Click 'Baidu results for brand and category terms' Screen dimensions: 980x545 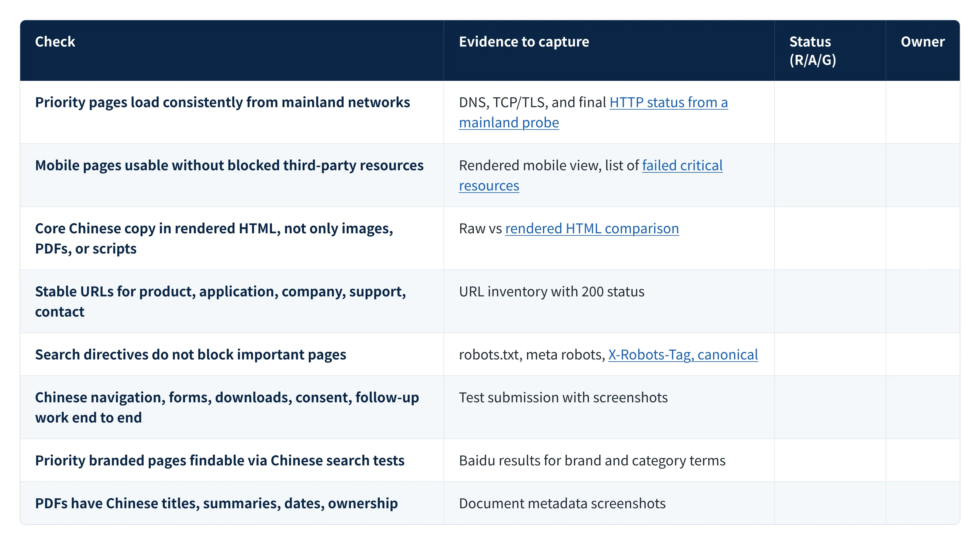pyautogui.click(x=592, y=460)
